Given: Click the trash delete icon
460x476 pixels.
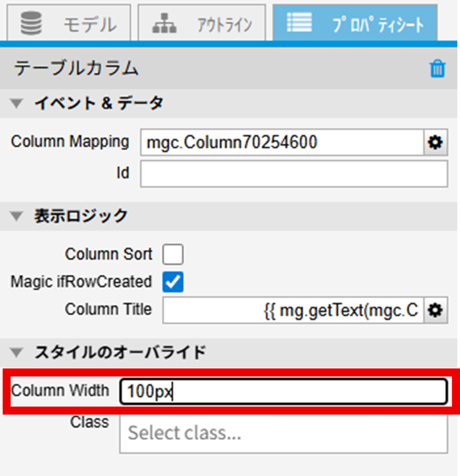Looking at the screenshot, I should point(437,69).
